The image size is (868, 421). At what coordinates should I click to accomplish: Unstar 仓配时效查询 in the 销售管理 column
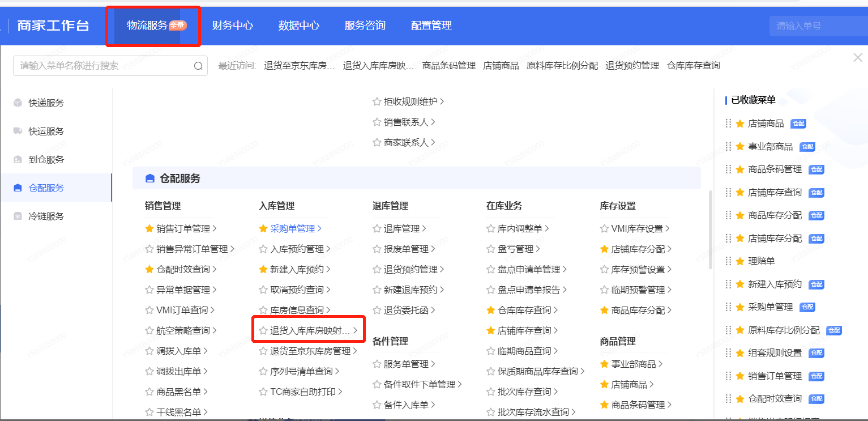pos(149,270)
